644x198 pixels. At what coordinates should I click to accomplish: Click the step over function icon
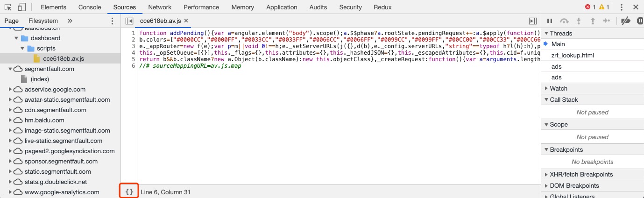point(565,21)
